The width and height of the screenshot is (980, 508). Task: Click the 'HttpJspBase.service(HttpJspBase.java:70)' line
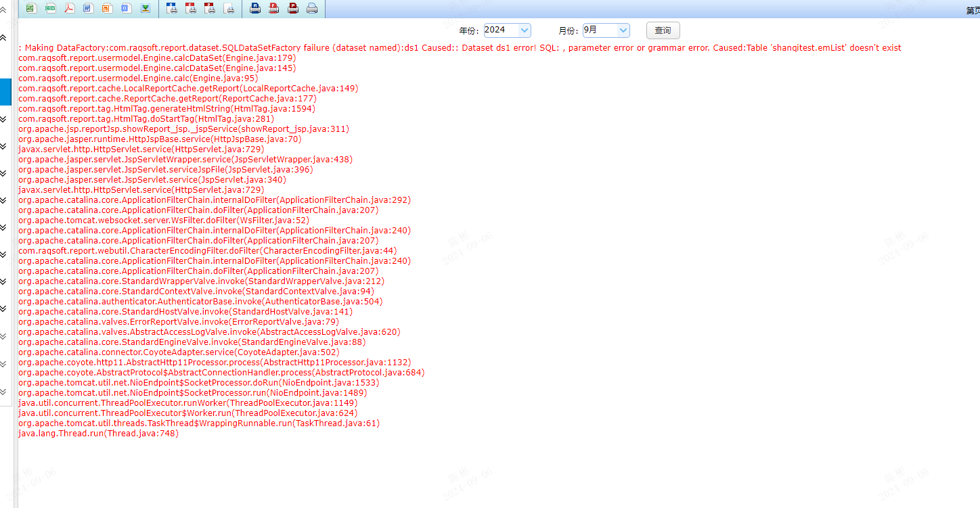pos(160,139)
